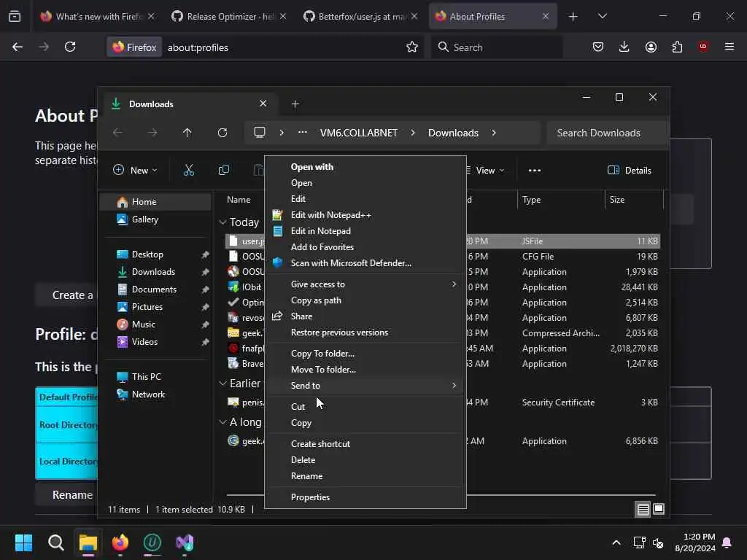Click the Firefox back arrow
The width and height of the screenshot is (747, 560).
click(x=18, y=47)
